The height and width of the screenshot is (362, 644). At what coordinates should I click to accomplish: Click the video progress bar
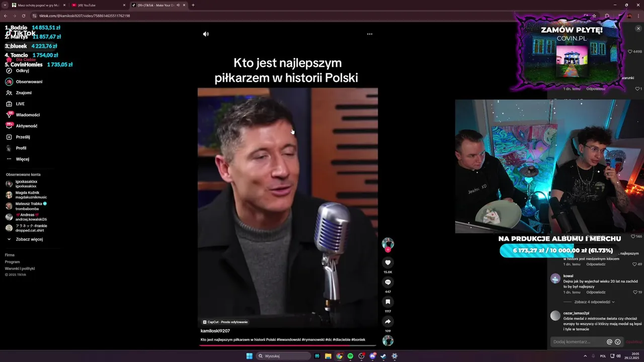287,345
